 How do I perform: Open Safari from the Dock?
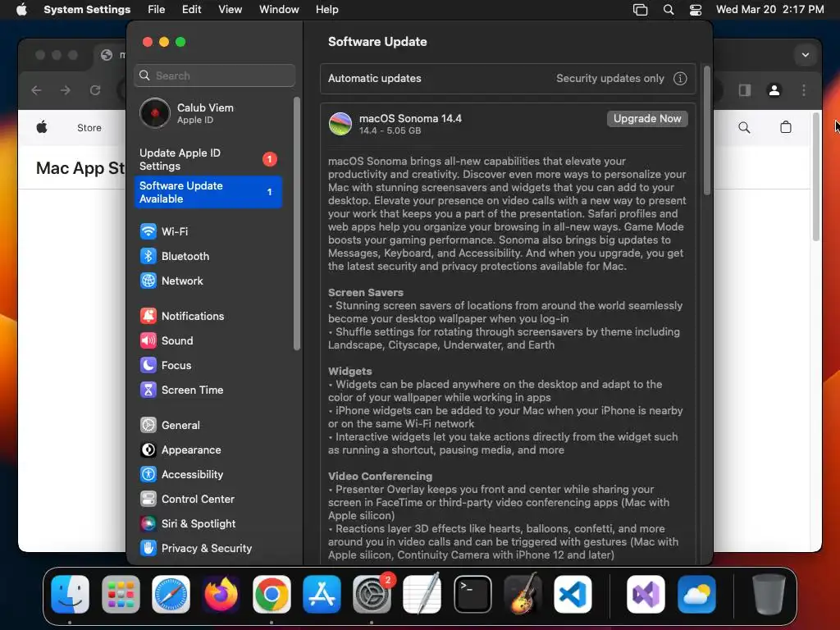171,595
